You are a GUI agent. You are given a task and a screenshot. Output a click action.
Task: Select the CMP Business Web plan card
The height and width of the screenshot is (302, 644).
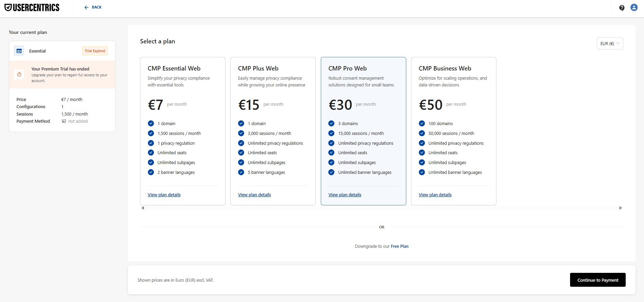click(454, 131)
